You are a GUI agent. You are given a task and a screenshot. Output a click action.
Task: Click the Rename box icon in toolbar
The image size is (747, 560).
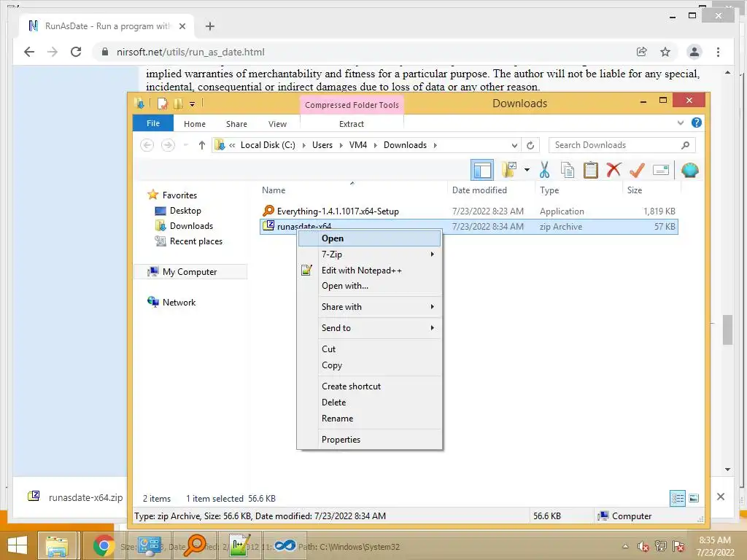tap(661, 169)
